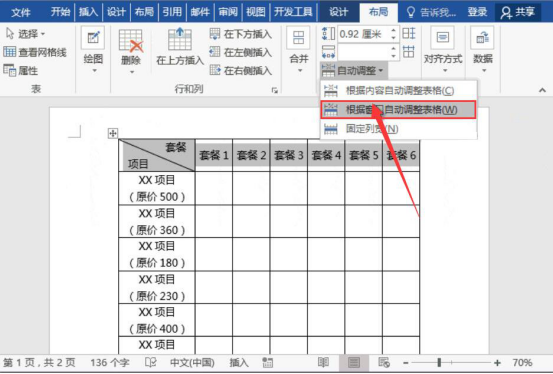Decrease column width with down stepper

point(394,56)
